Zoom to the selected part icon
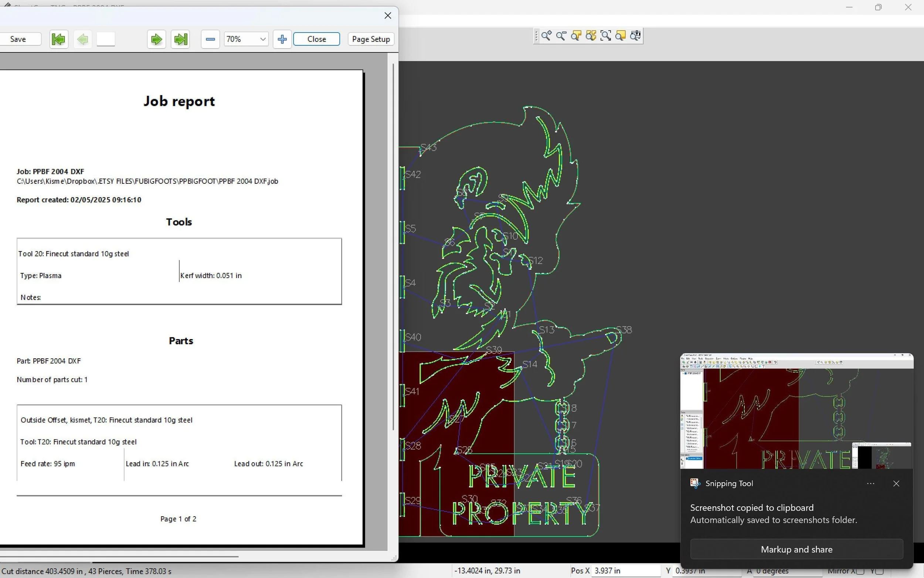Viewport: 924px width, 578px height. [x=576, y=36]
